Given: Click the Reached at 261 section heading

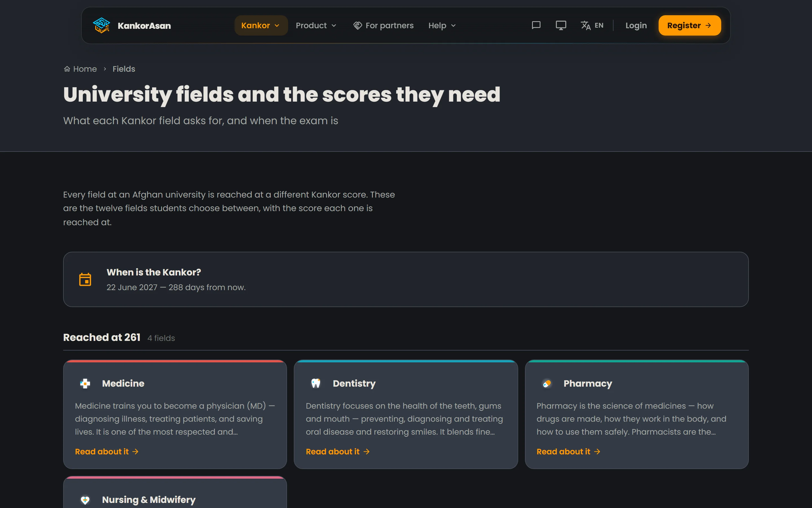Looking at the screenshot, I should (102, 337).
